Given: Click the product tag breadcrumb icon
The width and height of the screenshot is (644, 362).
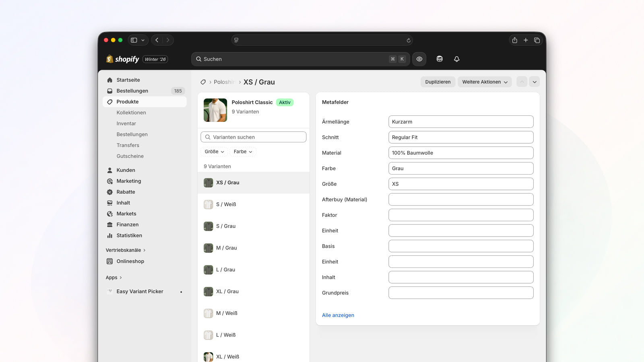Looking at the screenshot, I should coord(203,82).
